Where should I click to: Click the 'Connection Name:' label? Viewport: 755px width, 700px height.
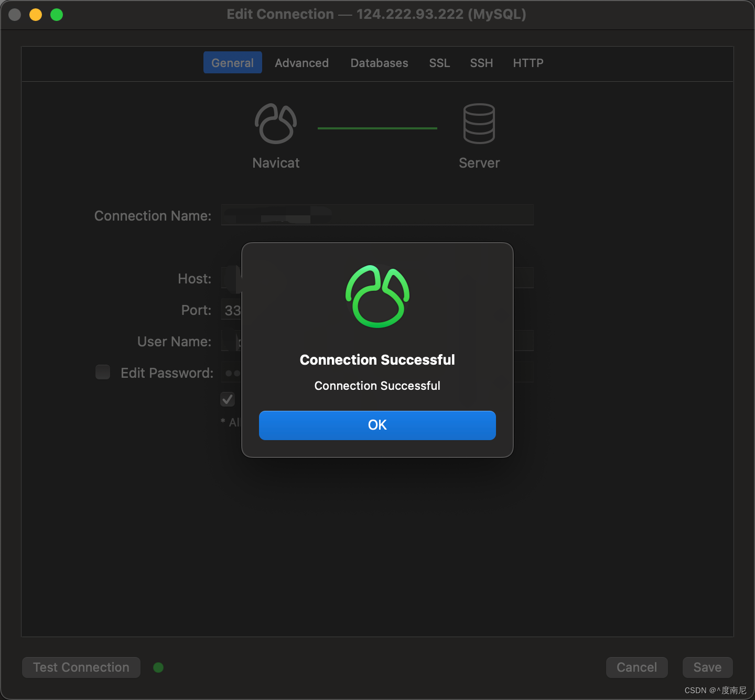click(153, 216)
